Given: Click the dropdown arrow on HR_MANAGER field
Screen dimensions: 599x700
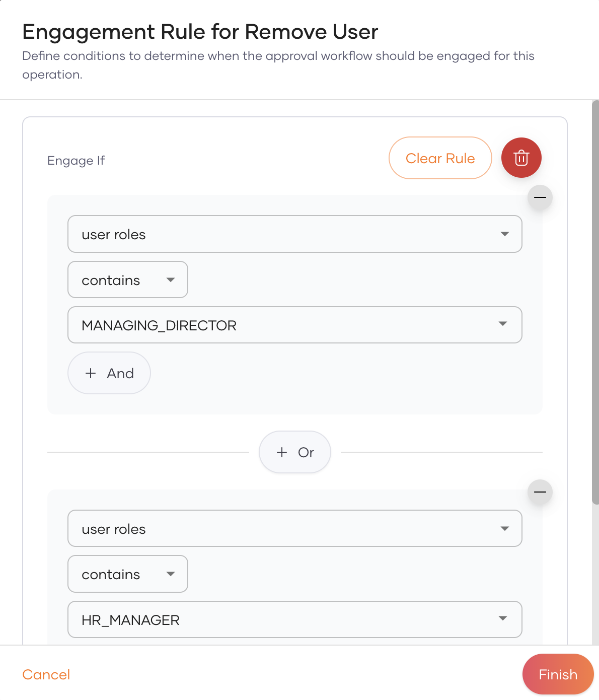Looking at the screenshot, I should coord(502,618).
